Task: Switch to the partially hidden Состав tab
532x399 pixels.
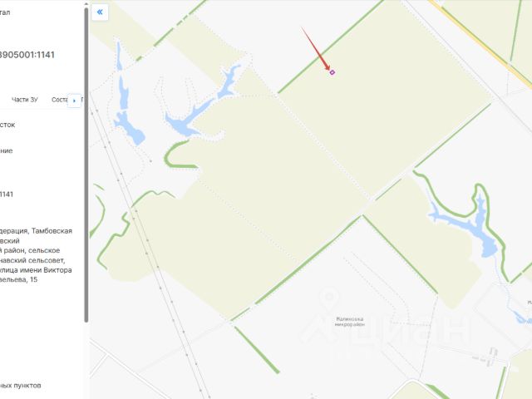Action: pyautogui.click(x=59, y=100)
